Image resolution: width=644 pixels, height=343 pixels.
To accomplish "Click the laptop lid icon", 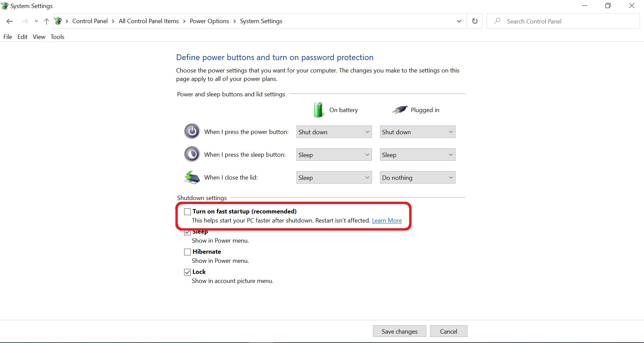I will click(192, 177).
